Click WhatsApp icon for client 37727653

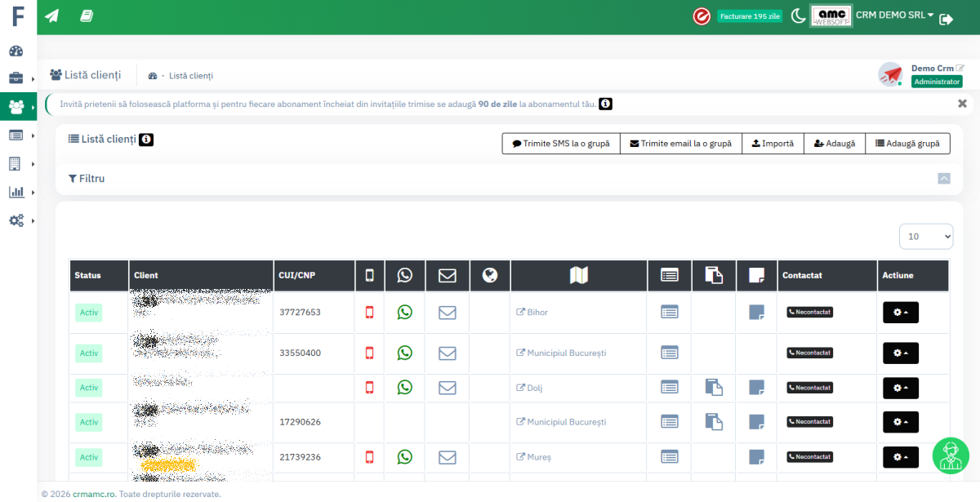tap(404, 312)
